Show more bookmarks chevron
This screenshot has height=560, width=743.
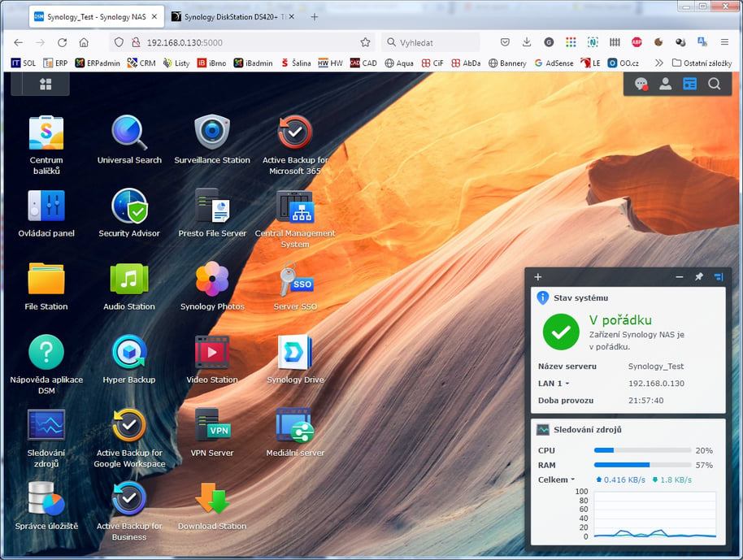point(658,63)
